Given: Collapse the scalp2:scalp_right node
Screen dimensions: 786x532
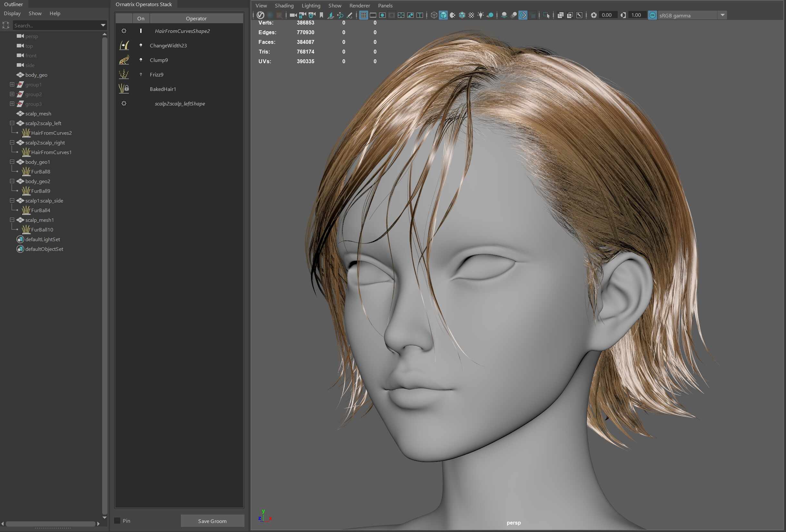Looking at the screenshot, I should pyautogui.click(x=12, y=143).
